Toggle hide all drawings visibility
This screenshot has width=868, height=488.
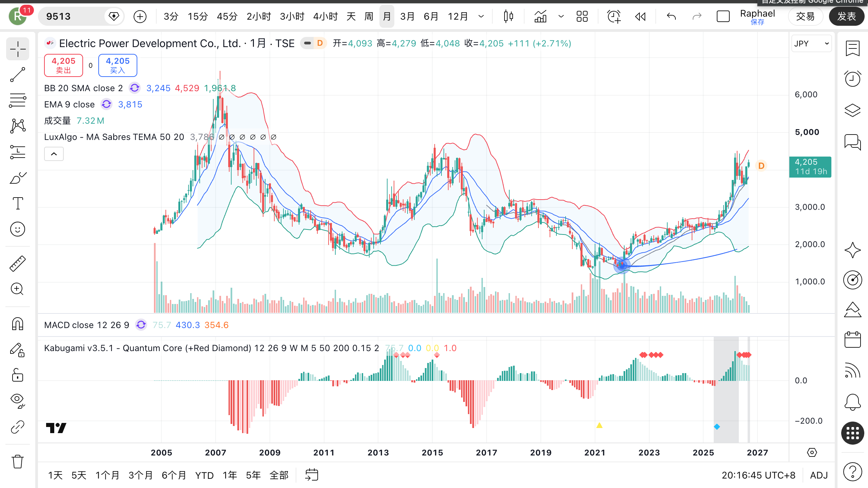tap(18, 401)
